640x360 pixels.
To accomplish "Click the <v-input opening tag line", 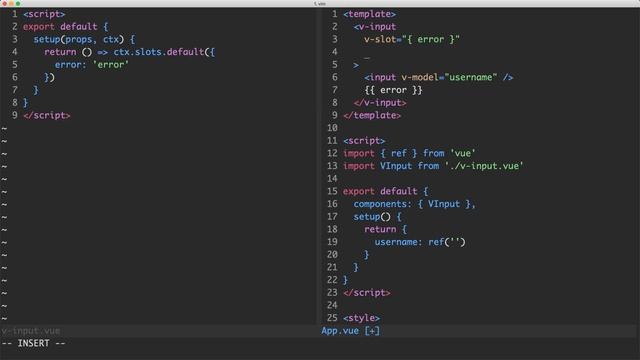I will click(375, 27).
